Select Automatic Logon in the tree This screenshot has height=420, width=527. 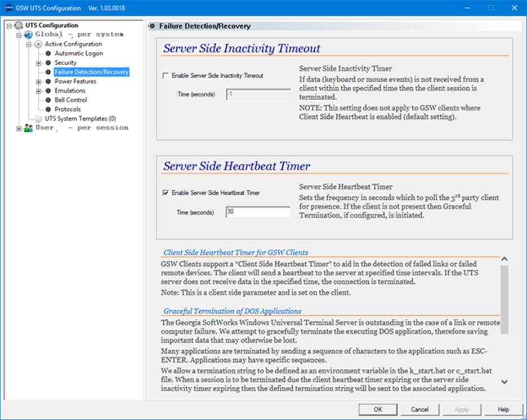click(79, 53)
